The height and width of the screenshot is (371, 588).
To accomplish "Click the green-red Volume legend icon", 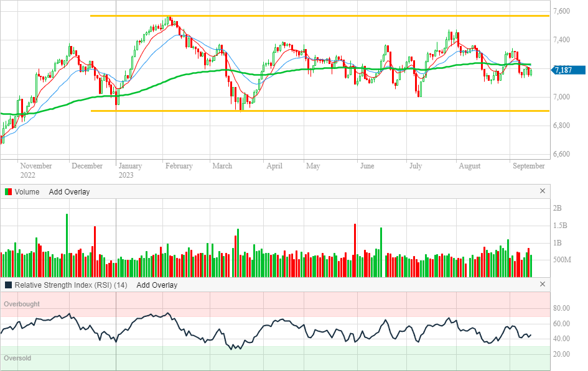I will point(8,192).
